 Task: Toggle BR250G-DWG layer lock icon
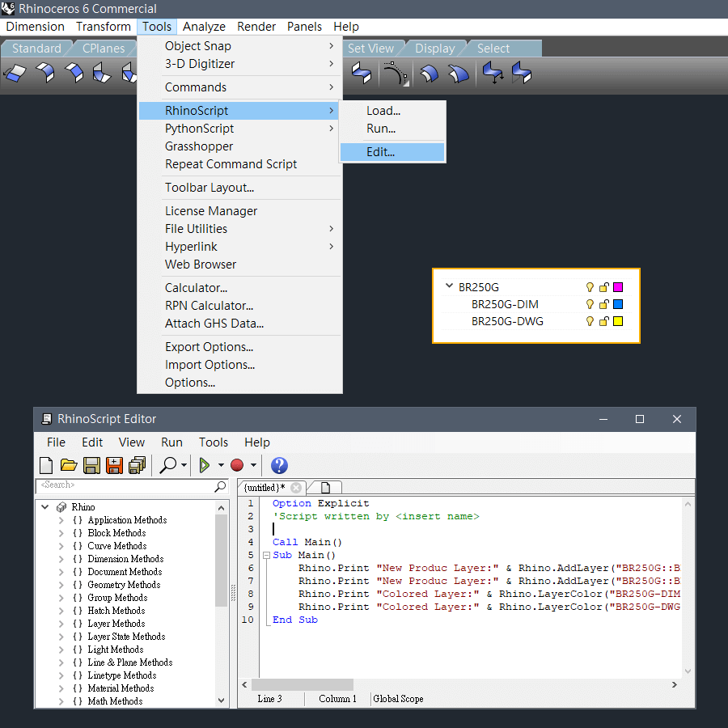pyautogui.click(x=603, y=321)
